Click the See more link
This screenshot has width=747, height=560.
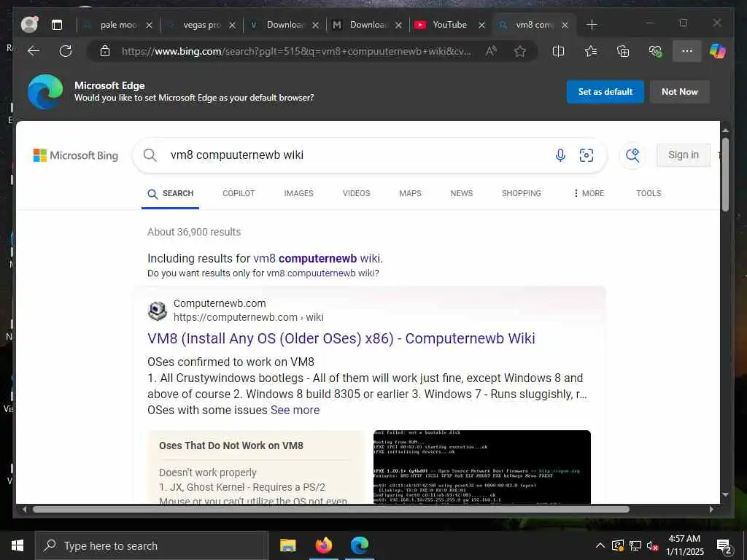point(295,410)
